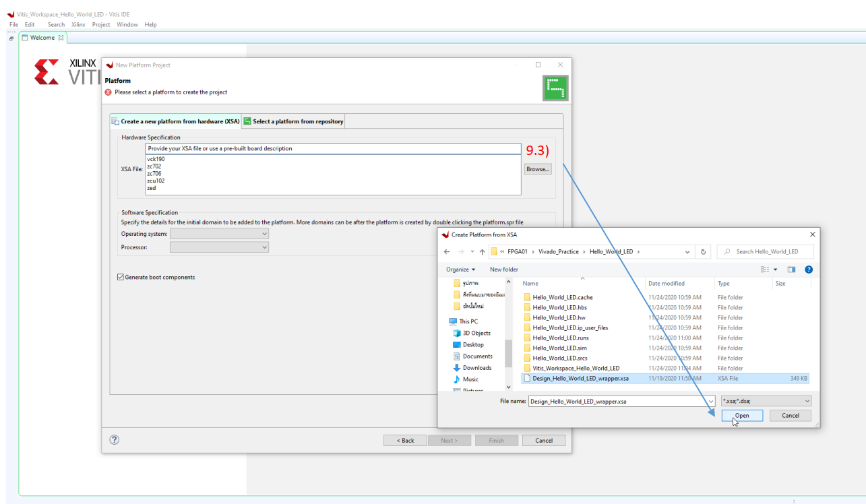The width and height of the screenshot is (866, 504).
Task: Open the Hello_World_LED.sim folder
Action: coord(559,348)
